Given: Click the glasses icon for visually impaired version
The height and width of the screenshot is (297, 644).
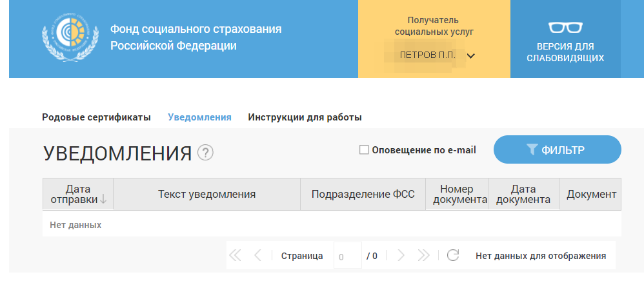Looking at the screenshot, I should (x=565, y=28).
